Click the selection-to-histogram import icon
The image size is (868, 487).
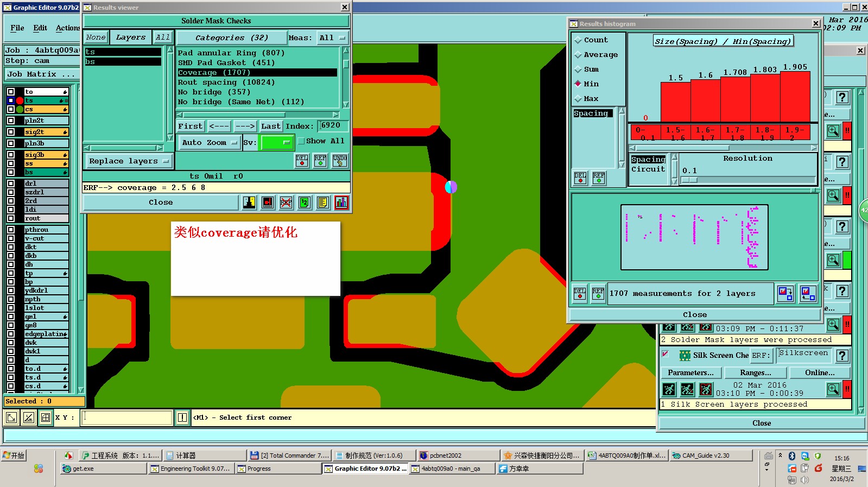point(808,294)
